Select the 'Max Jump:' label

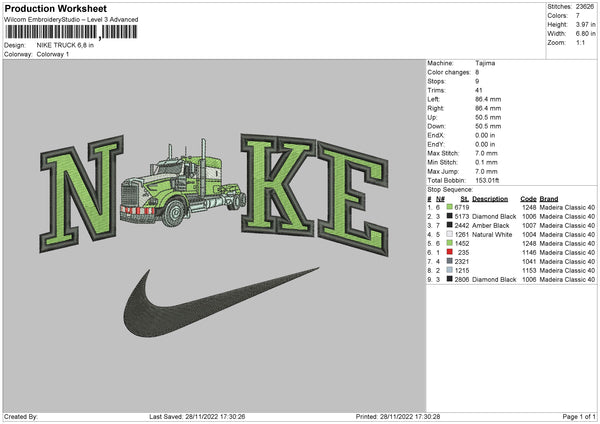click(443, 171)
